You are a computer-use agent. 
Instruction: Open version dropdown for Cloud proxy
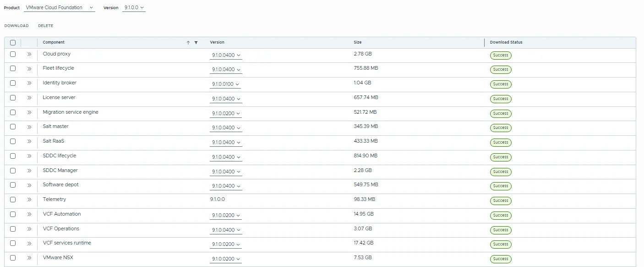[x=226, y=56]
